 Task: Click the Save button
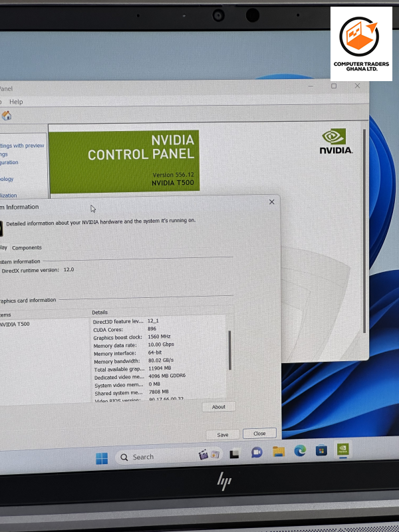point(223,435)
